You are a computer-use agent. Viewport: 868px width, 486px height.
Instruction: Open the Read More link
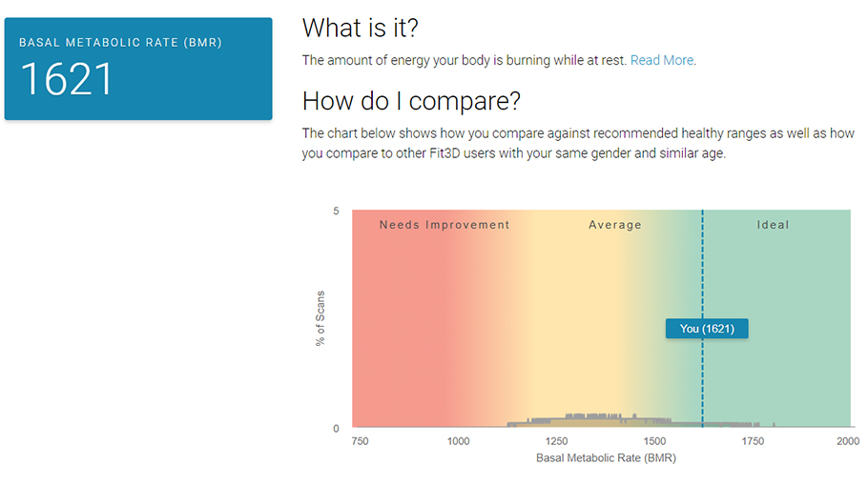click(x=662, y=60)
